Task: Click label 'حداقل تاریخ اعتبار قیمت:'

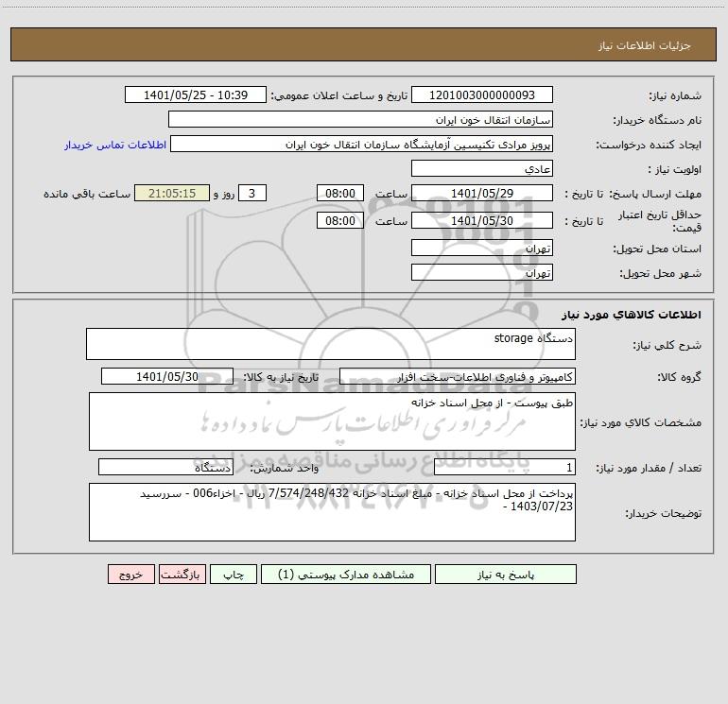Action: [x=660, y=221]
